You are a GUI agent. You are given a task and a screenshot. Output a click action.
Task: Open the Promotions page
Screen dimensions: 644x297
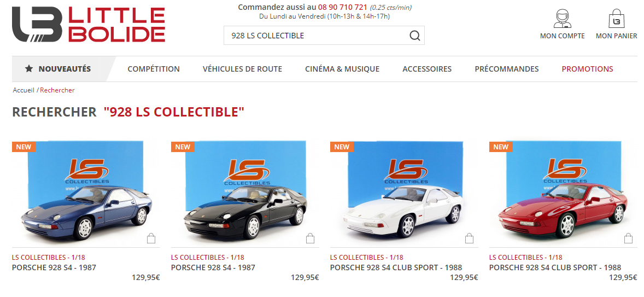[587, 69]
